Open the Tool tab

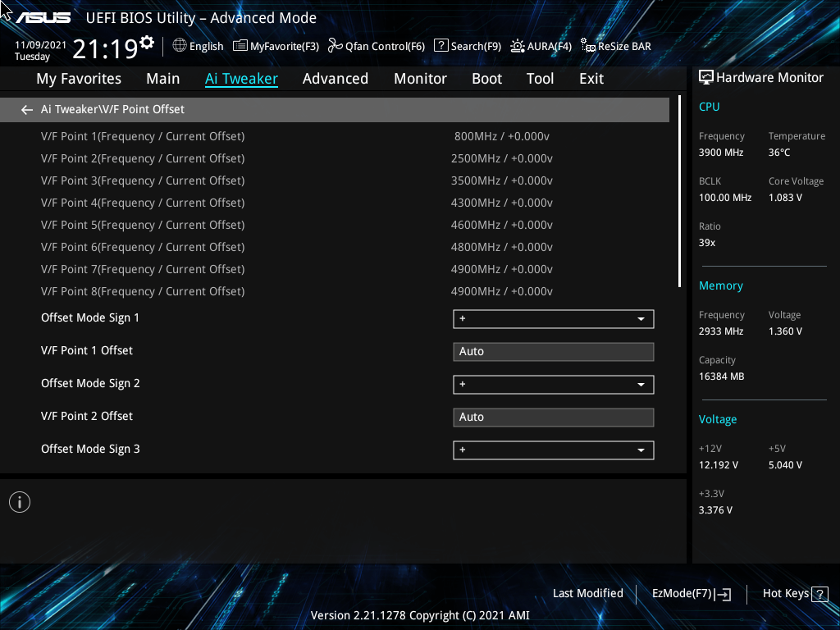pyautogui.click(x=540, y=79)
